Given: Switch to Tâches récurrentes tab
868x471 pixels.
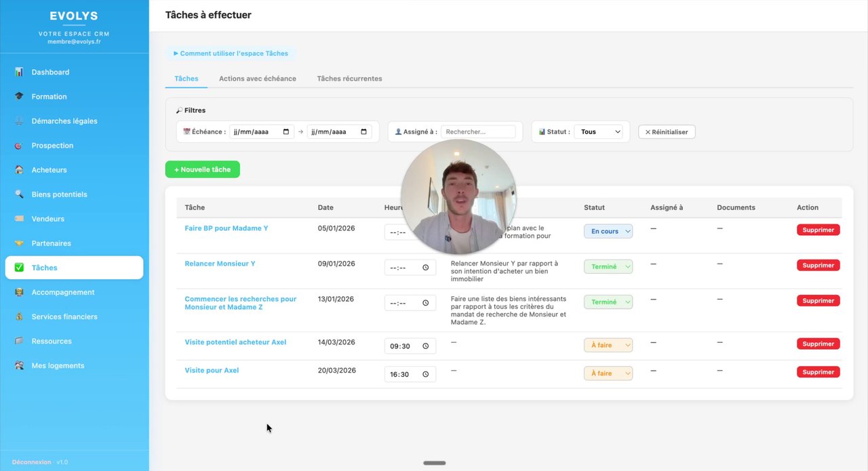Looking at the screenshot, I should [x=349, y=79].
